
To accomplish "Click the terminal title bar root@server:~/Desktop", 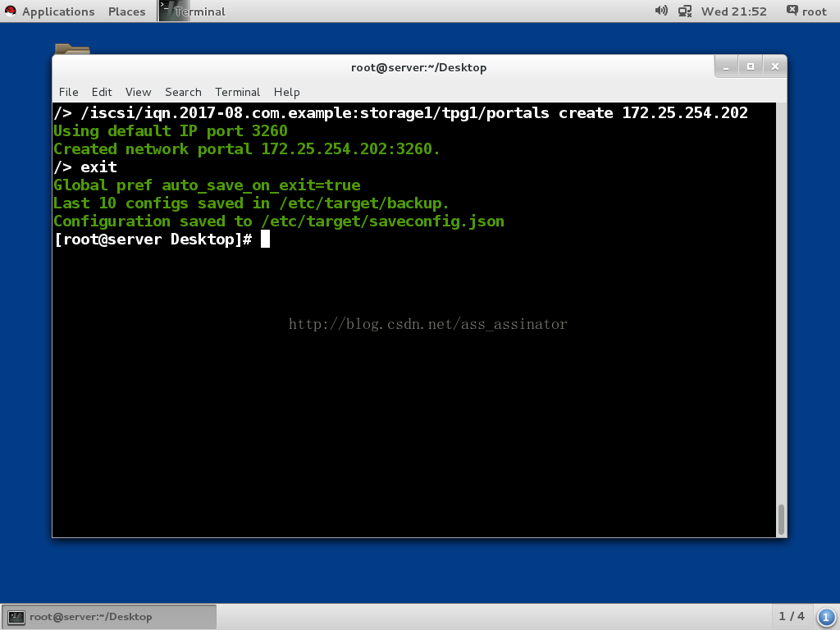I will coord(419,67).
